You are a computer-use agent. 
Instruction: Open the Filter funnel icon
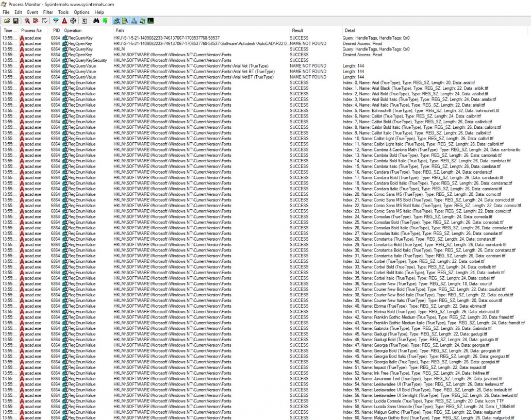[x=56, y=21]
